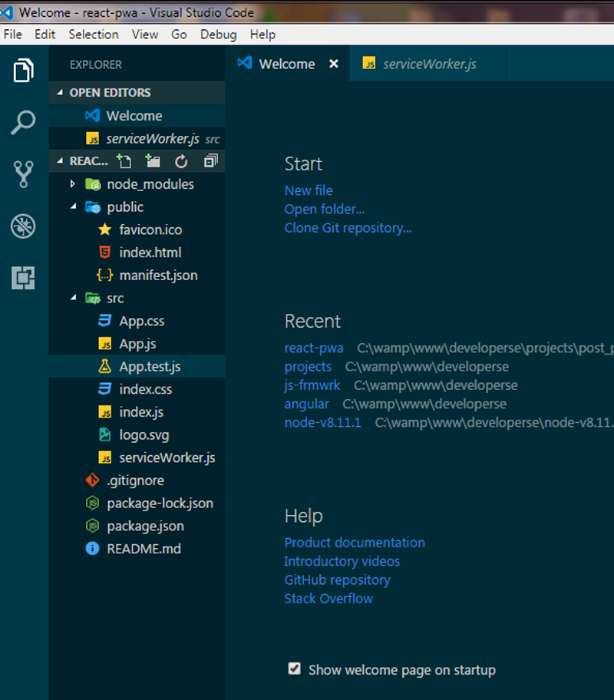Open the Source Control view
This screenshot has width=614, height=700.
tap(23, 174)
